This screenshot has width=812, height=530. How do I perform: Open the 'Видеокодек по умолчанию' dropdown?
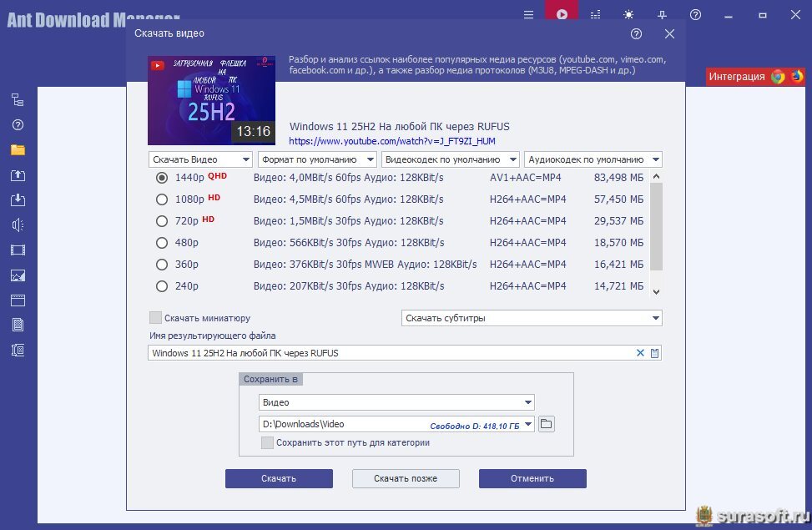coord(450,159)
